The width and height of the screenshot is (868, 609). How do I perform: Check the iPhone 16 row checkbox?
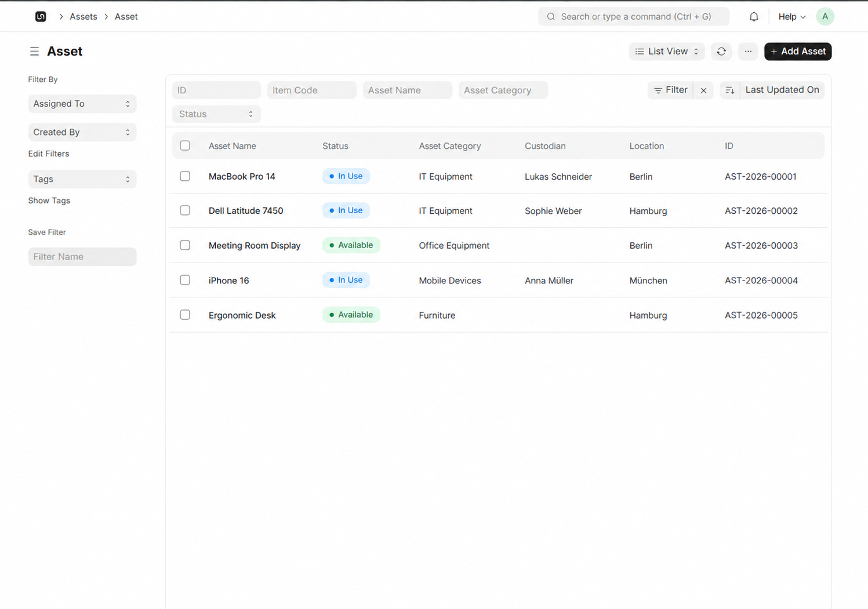pyautogui.click(x=185, y=280)
